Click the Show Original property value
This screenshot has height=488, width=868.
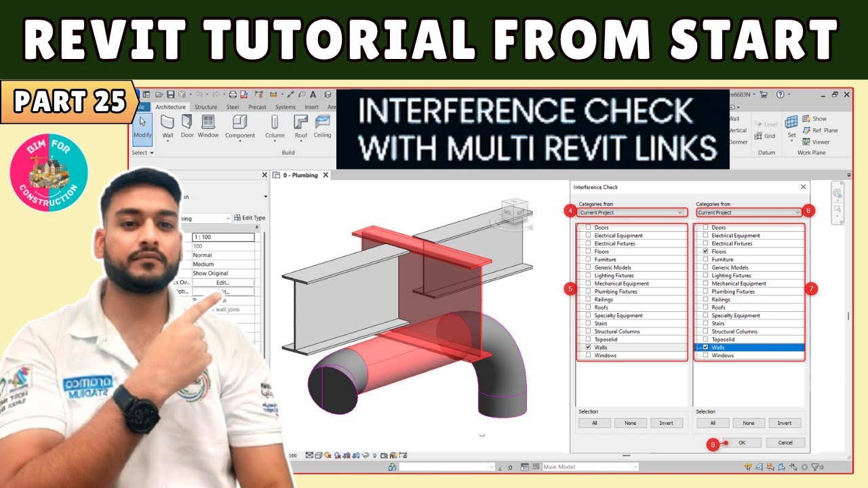(223, 273)
